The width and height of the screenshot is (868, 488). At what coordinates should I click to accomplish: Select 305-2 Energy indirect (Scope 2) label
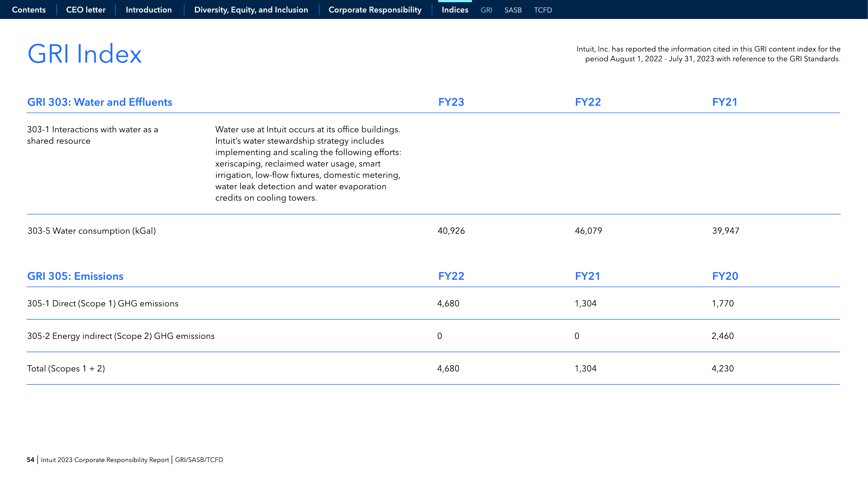tap(121, 336)
